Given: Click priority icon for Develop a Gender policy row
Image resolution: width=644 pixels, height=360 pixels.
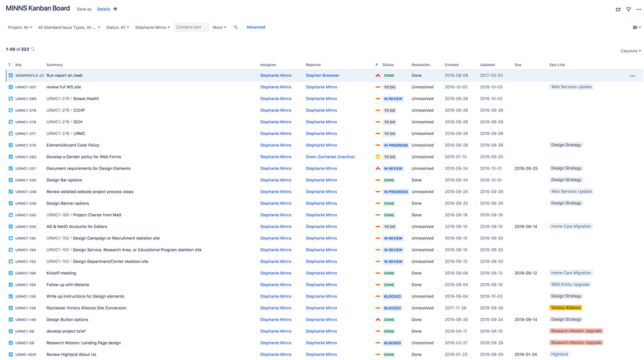Looking at the screenshot, I should (378, 157).
